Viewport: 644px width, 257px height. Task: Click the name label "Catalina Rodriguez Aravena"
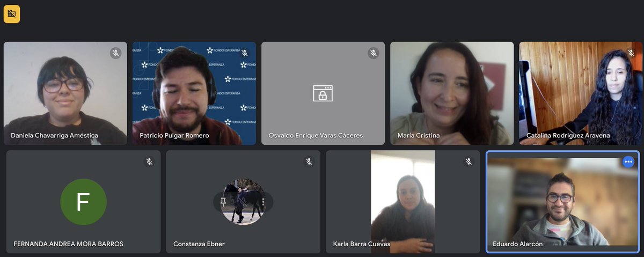[x=568, y=136]
